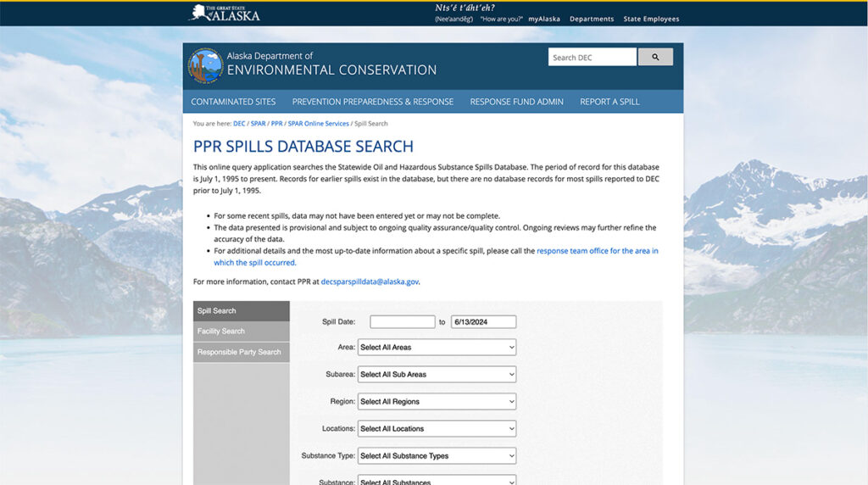Follow SPAR Online Services breadcrumb link
This screenshot has height=485, width=868.
319,124
